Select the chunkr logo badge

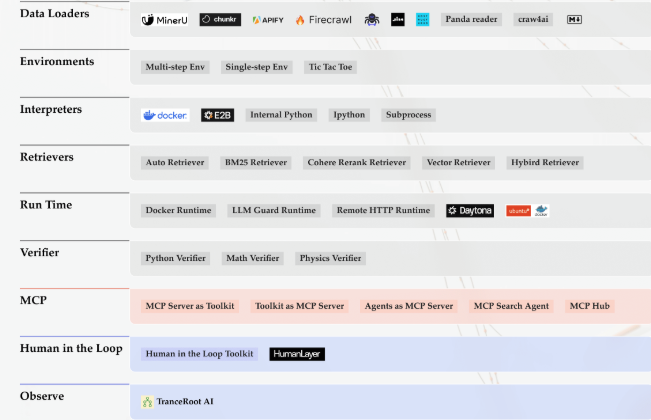pyautogui.click(x=220, y=20)
